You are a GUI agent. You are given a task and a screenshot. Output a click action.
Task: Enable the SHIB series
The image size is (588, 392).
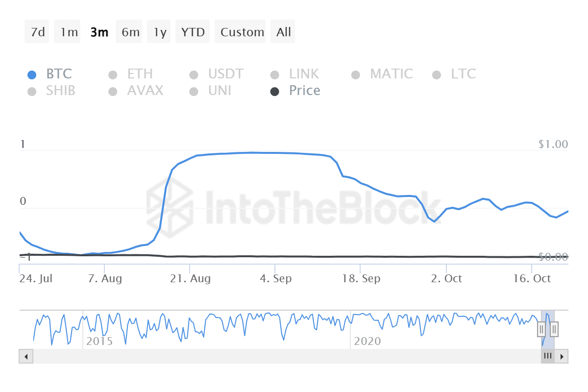click(32, 91)
